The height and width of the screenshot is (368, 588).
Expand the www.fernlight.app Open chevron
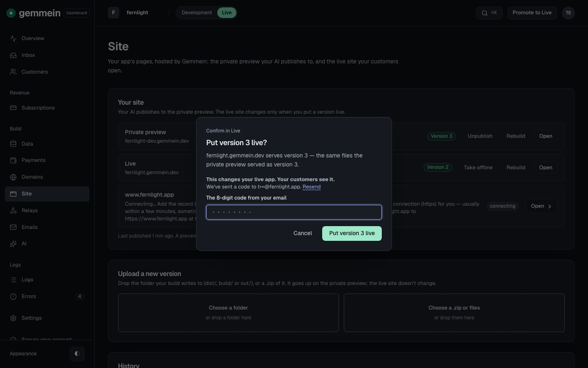tap(550, 206)
